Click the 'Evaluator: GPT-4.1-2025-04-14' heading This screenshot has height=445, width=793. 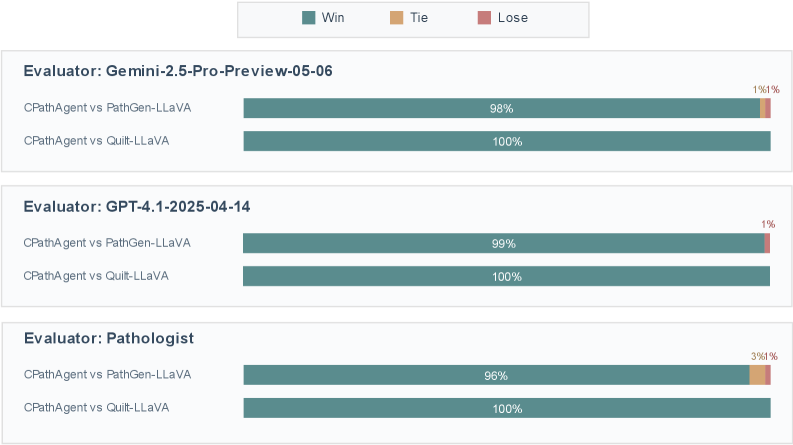tap(137, 206)
